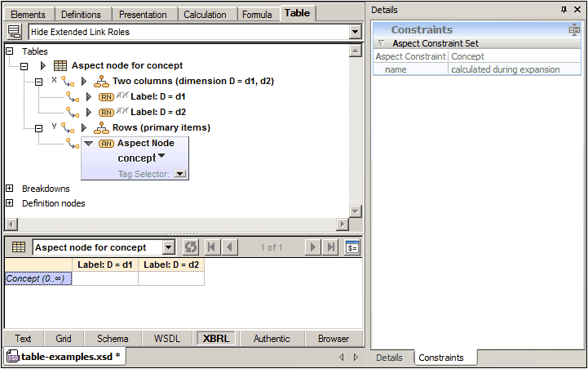Collapse the Aspect Constraint Set section
Viewport: 588px width, 369px height.
pyautogui.click(x=381, y=43)
